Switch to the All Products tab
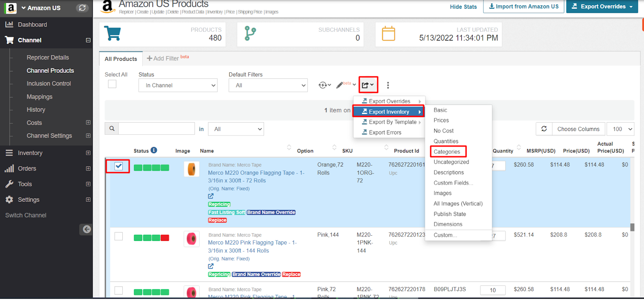 coord(121,59)
